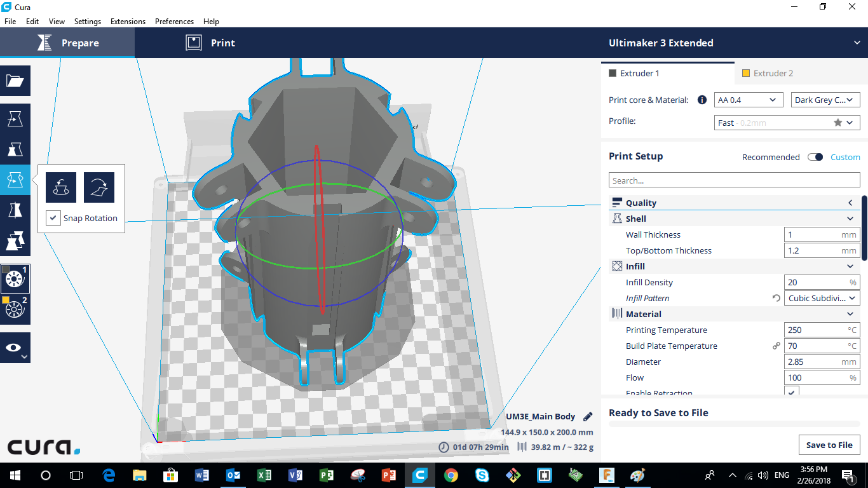The width and height of the screenshot is (868, 488).
Task: Click the star icon in Profile field
Action: coord(838,123)
